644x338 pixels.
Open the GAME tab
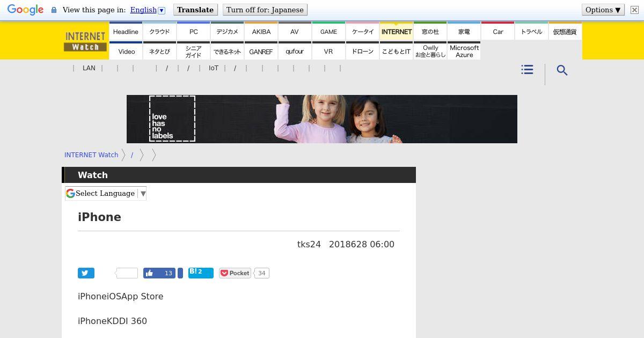pyautogui.click(x=328, y=31)
